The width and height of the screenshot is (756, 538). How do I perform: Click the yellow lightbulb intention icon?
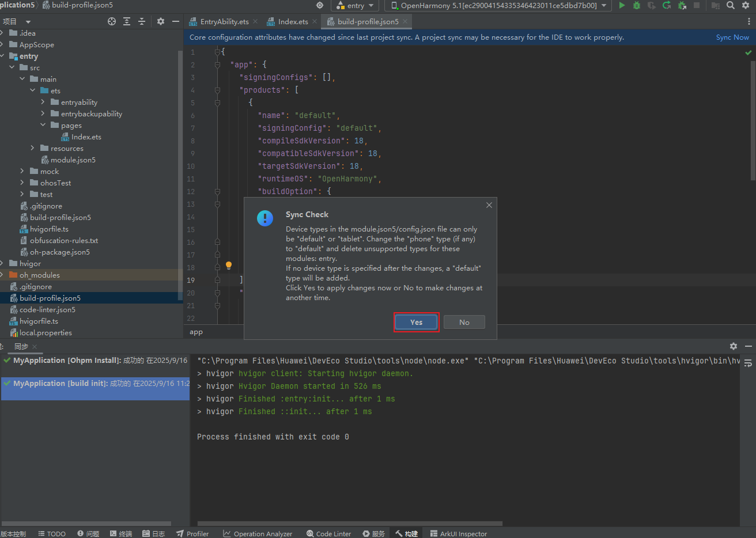point(229,266)
